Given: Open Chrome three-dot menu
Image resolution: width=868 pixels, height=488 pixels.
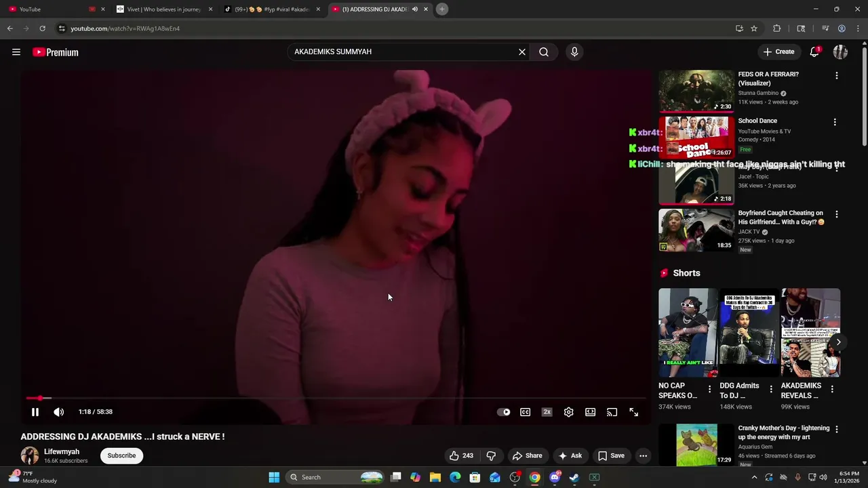Looking at the screenshot, I should click(x=859, y=28).
